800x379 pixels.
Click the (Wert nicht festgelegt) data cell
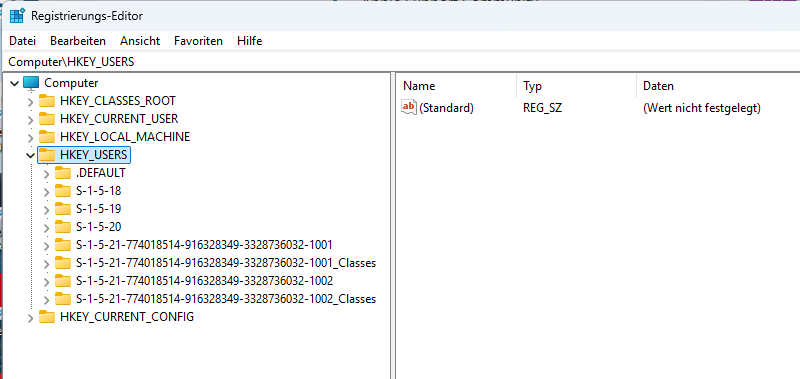702,108
